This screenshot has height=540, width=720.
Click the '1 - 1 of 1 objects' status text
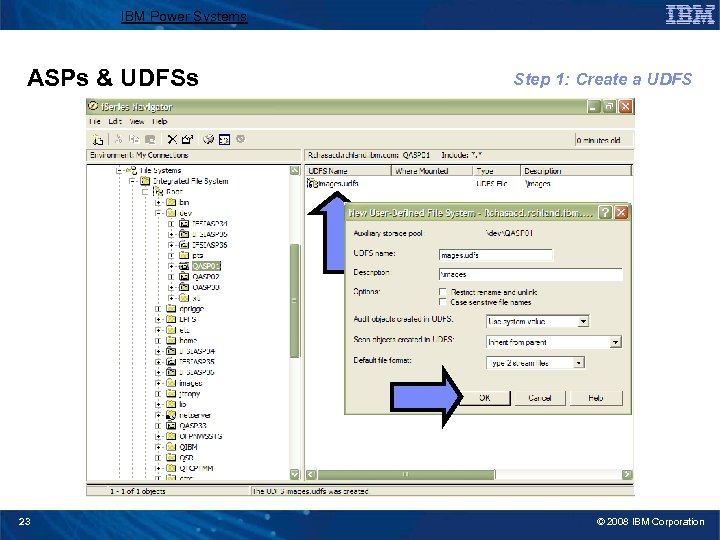137,491
